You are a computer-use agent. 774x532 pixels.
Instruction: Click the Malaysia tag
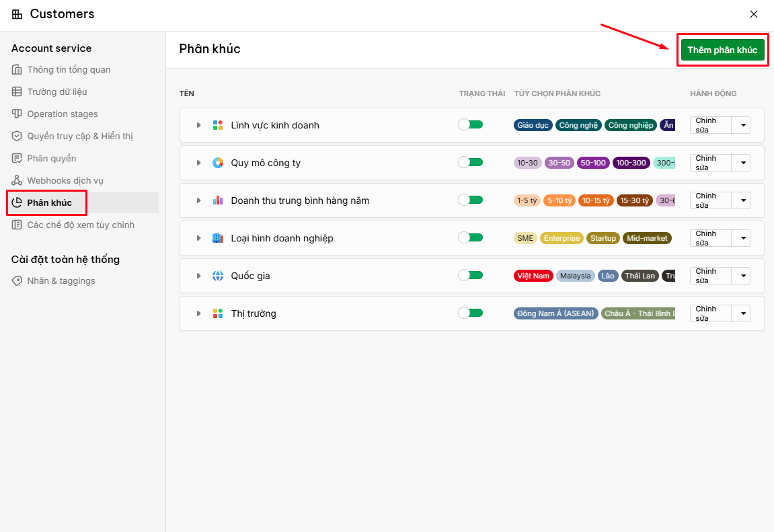[575, 276]
